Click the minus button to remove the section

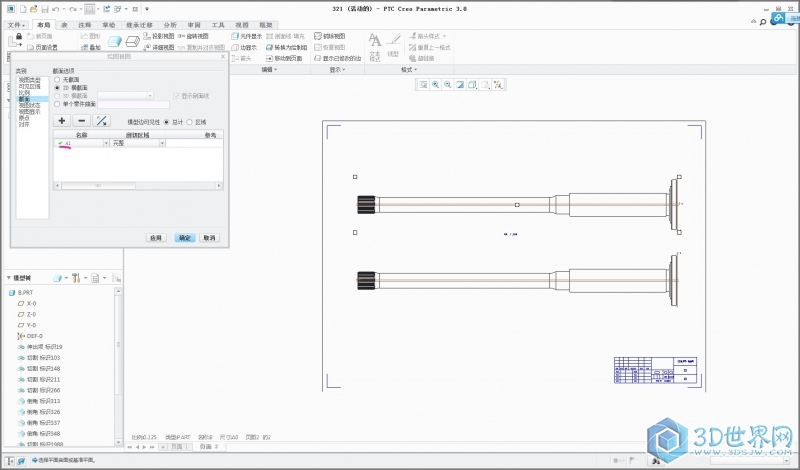(x=82, y=120)
